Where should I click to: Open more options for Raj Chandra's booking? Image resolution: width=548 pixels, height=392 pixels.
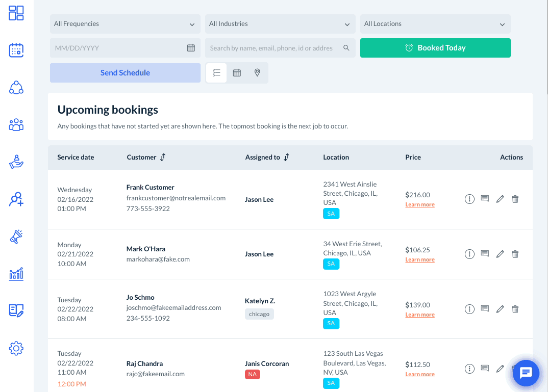469,369
